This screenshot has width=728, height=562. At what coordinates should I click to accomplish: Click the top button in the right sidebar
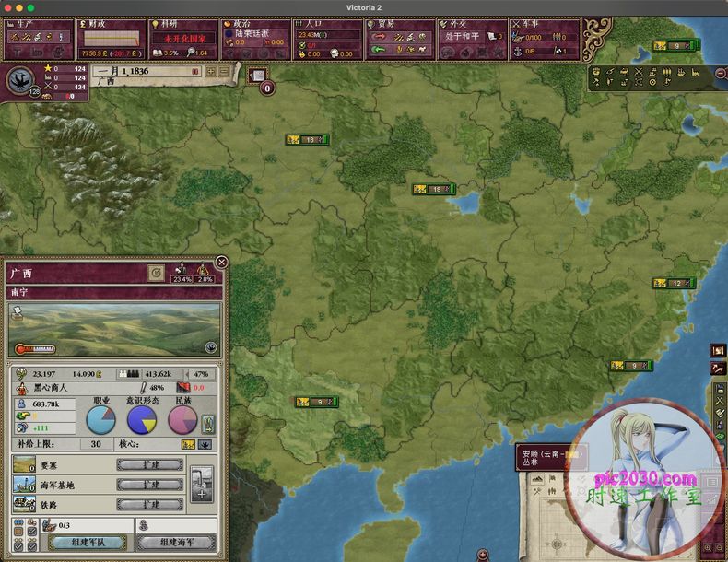click(x=718, y=351)
